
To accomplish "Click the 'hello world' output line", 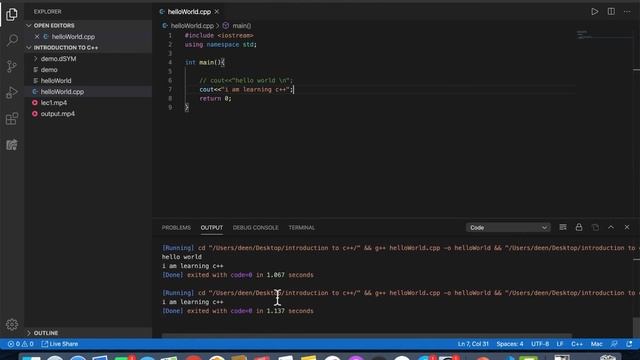I will coord(182,257).
